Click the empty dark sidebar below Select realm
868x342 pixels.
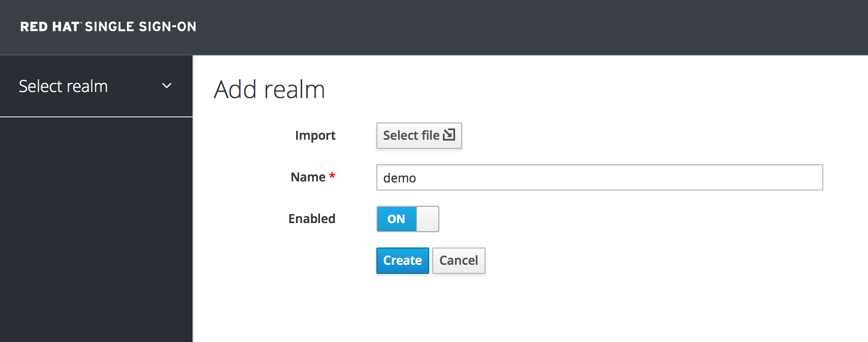point(96,229)
